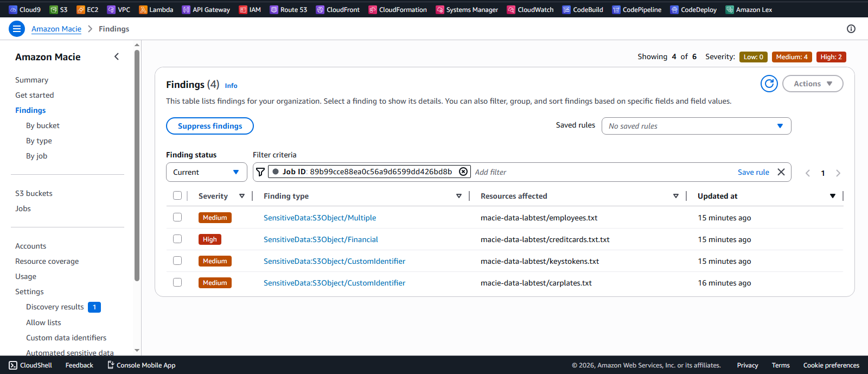
Task: Filter by the Low: 0 severity badge
Action: pos(754,57)
